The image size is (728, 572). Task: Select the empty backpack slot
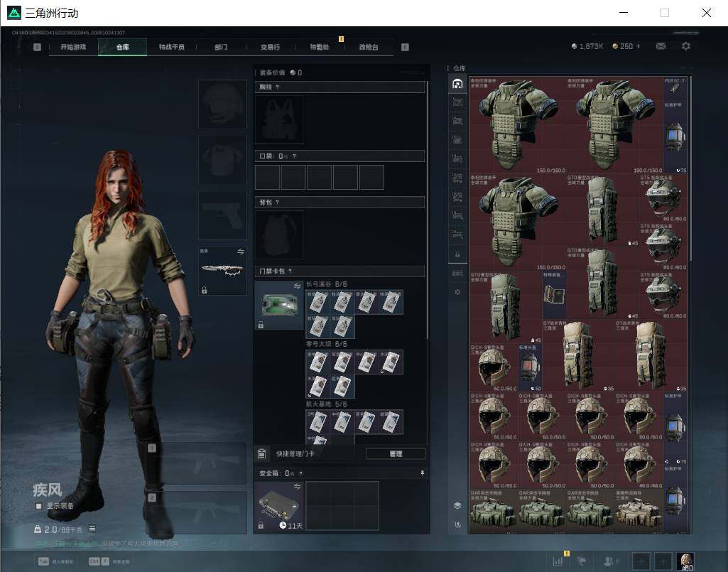[279, 234]
